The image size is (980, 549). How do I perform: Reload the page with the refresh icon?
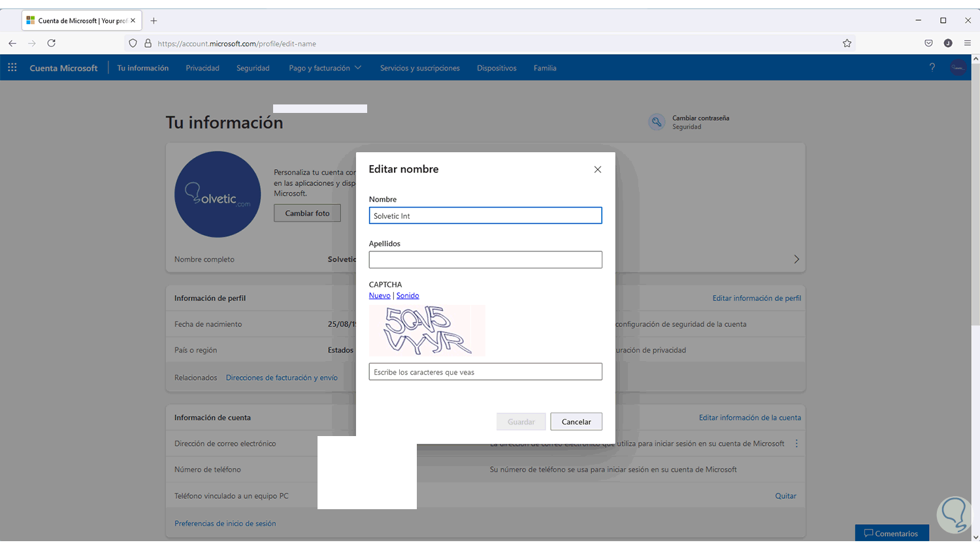pyautogui.click(x=51, y=43)
